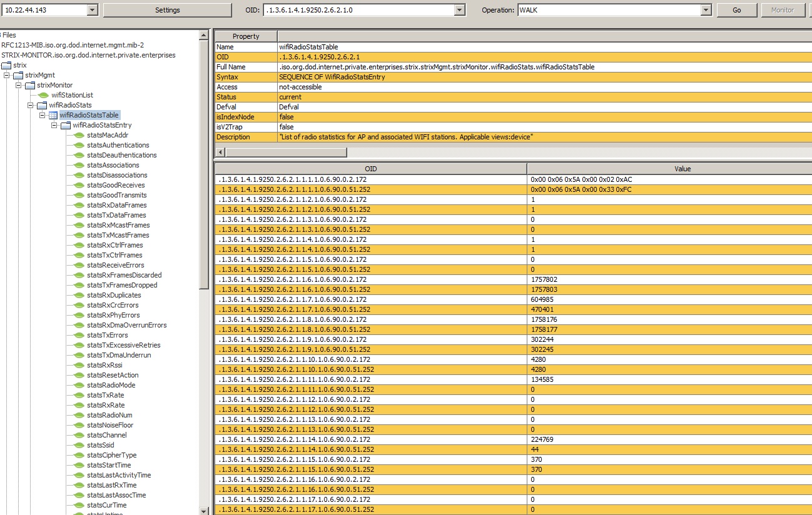The width and height of the screenshot is (812, 515).
Task: Click the statsTxDataFrames leaf icon
Action: (x=79, y=215)
